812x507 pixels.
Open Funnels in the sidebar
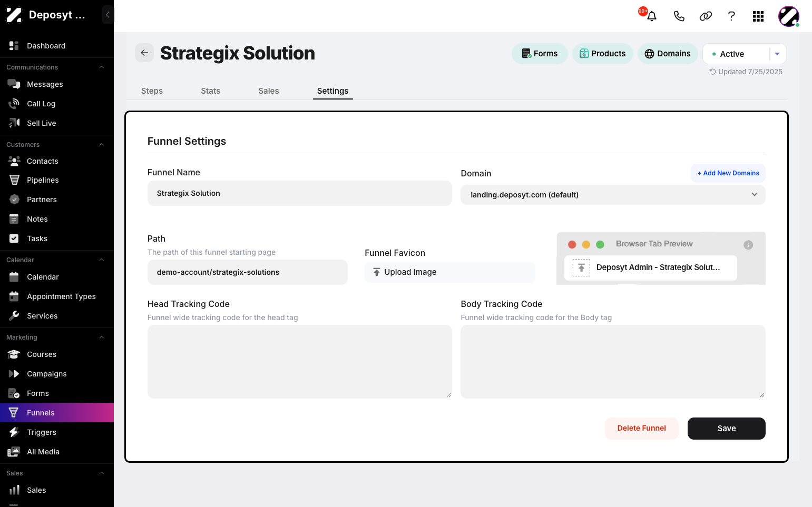coord(57,413)
